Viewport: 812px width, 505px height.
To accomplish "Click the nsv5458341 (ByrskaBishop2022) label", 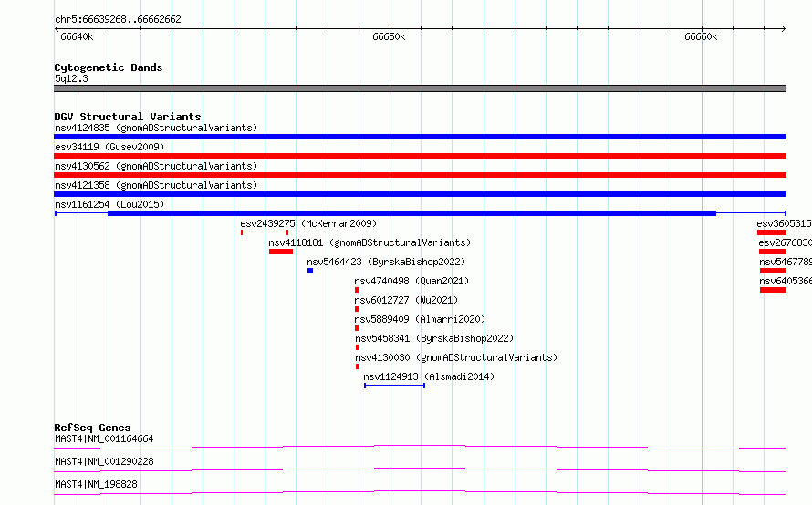I will (434, 338).
